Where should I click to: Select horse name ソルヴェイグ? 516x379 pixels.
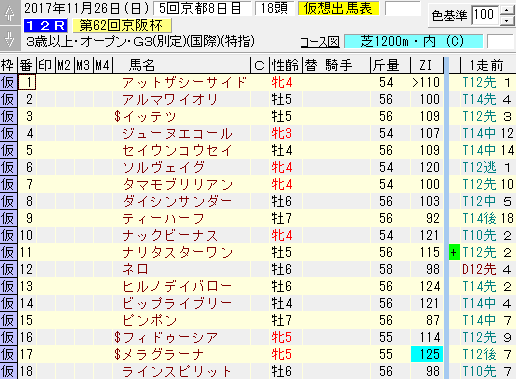tap(163, 167)
